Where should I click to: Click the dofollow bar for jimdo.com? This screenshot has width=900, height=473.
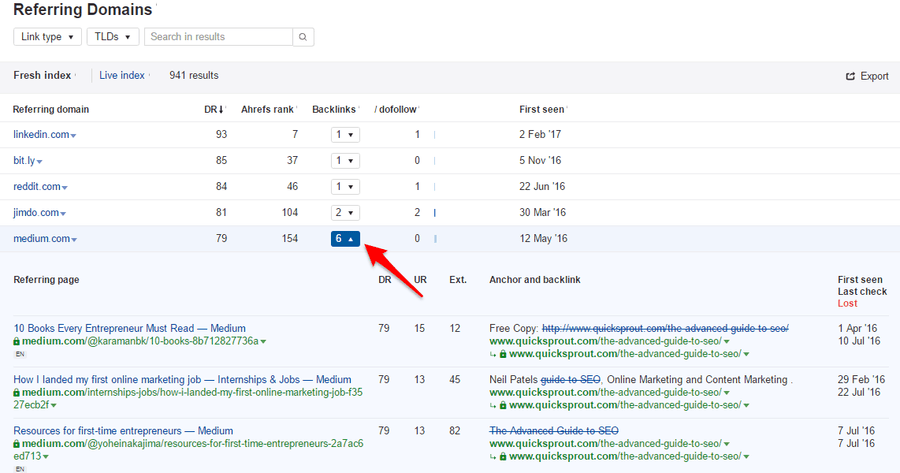tap(435, 212)
